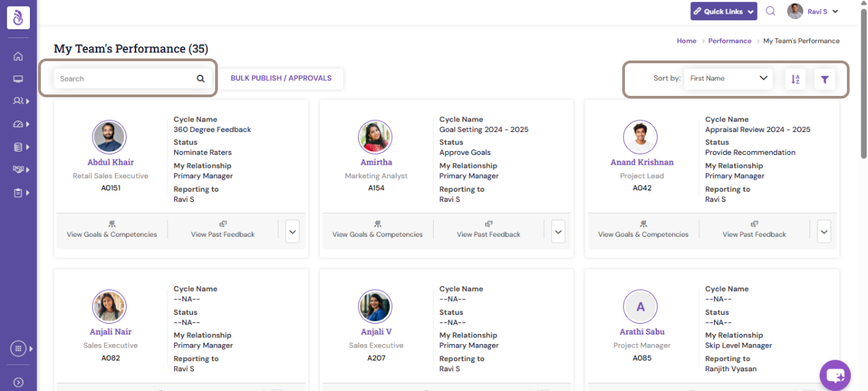Viewport: 868px width, 391px height.
Task: Click Abdul Khair's Goals & Competencies icon
Action: (x=112, y=223)
